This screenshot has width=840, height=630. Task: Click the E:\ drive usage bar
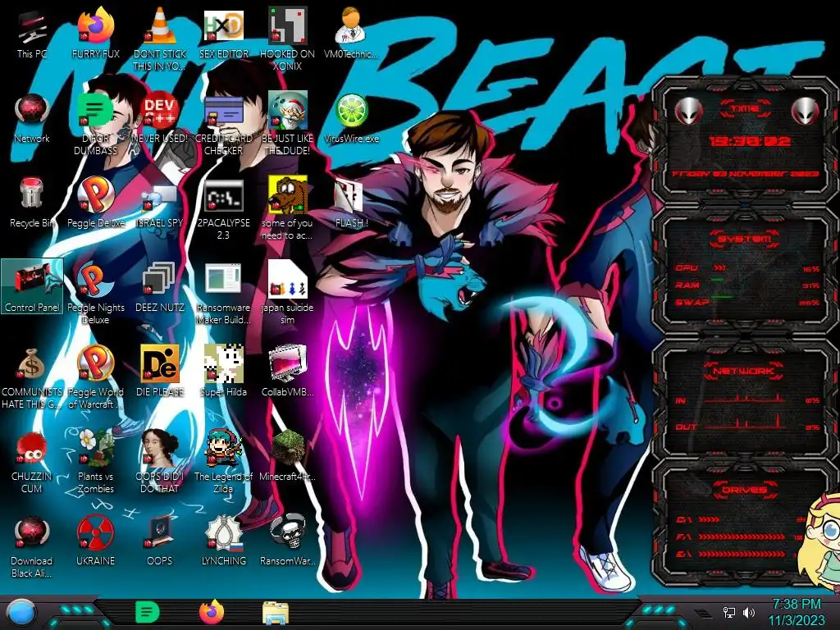coord(742,554)
